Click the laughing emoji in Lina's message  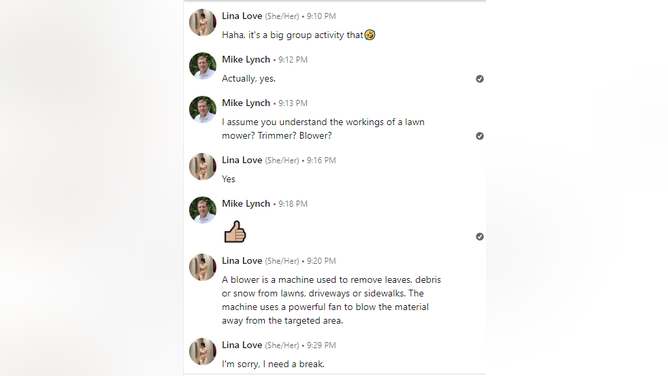click(370, 34)
